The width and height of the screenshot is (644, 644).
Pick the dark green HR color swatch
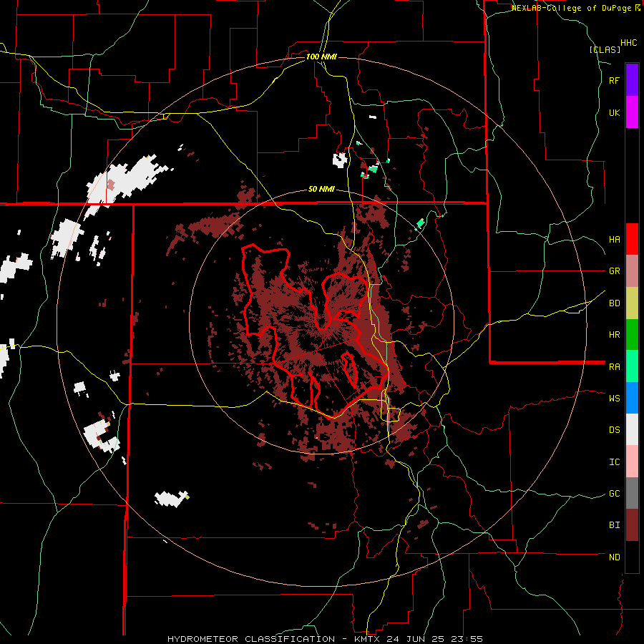click(x=632, y=335)
